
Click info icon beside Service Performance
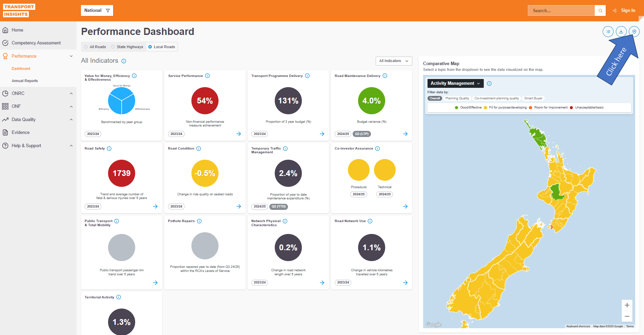click(207, 76)
